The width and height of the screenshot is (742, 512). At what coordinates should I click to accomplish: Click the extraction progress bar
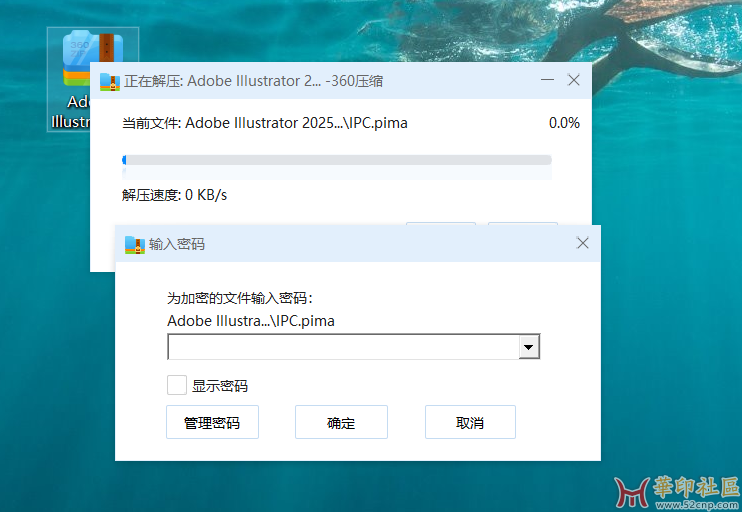coord(336,160)
